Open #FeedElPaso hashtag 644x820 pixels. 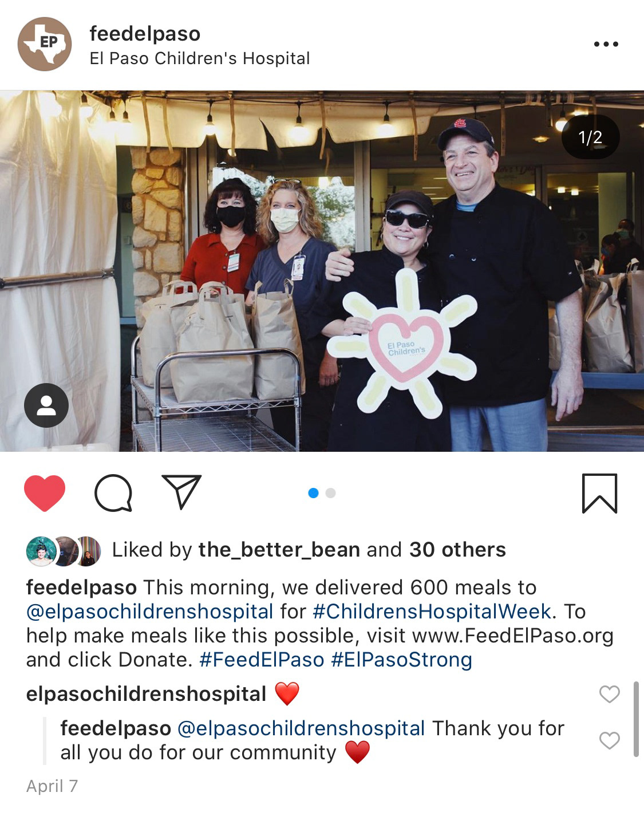[x=262, y=660]
